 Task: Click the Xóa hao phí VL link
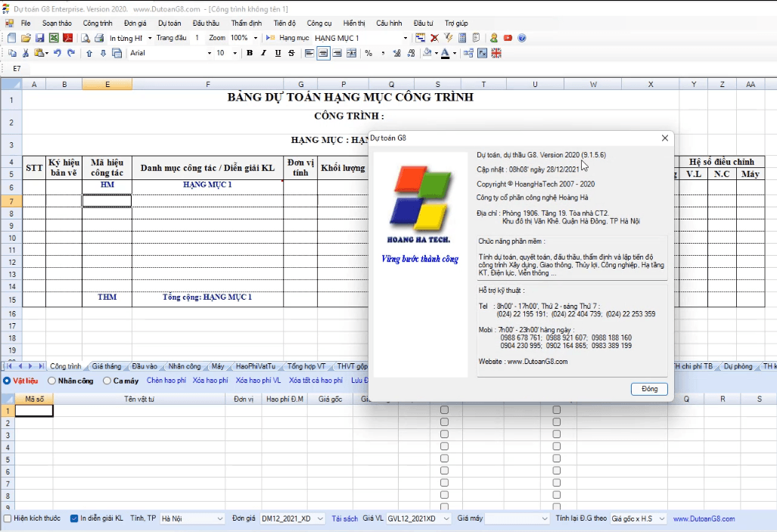pos(258,381)
